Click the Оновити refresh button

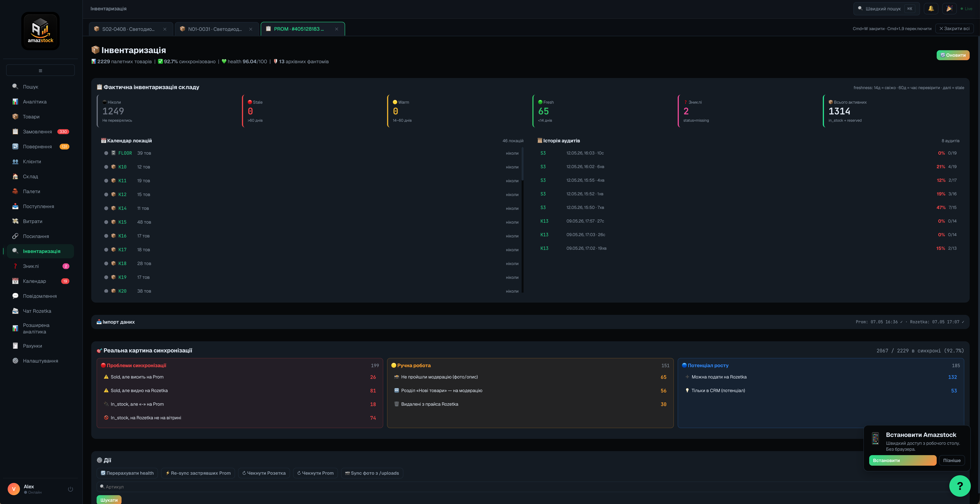pos(953,55)
